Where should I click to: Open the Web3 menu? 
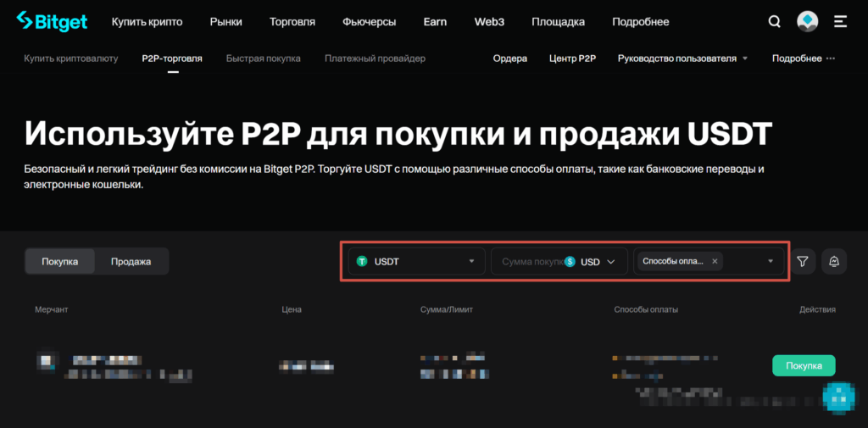coord(489,22)
